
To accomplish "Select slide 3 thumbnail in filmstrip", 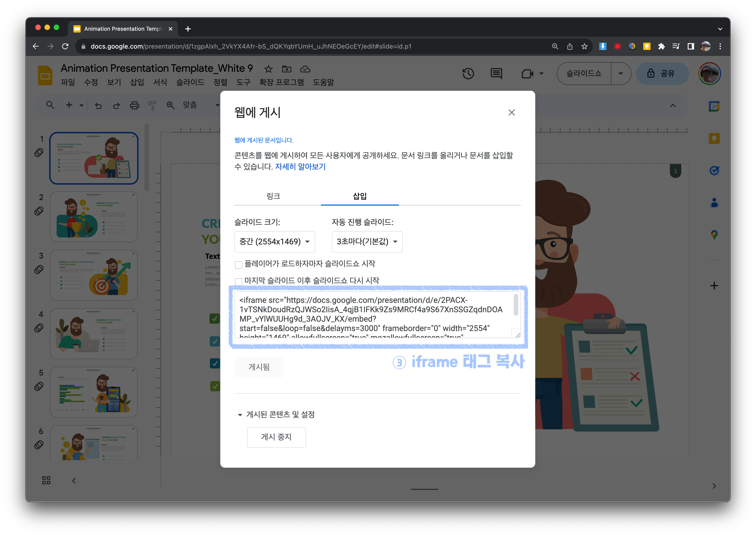I will (x=94, y=275).
